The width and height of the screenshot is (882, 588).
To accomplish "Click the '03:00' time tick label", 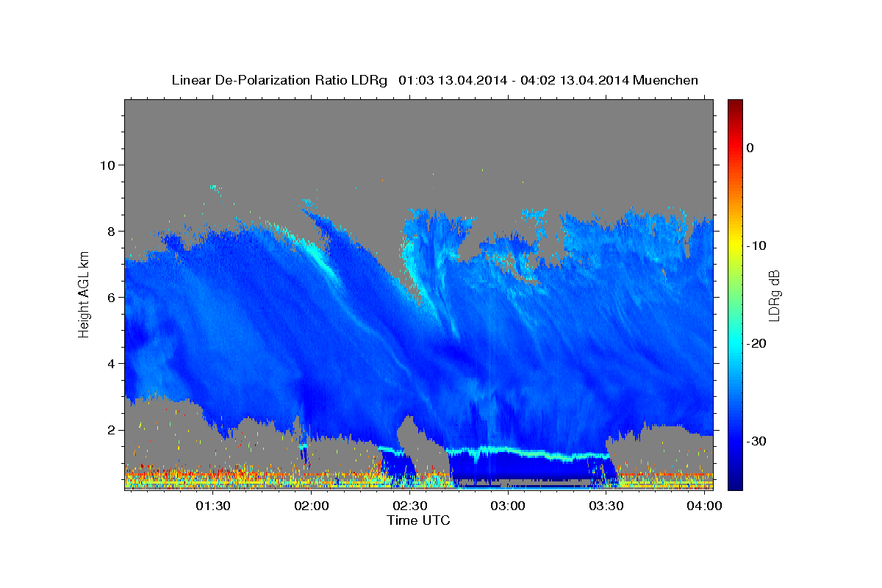I will [x=508, y=506].
